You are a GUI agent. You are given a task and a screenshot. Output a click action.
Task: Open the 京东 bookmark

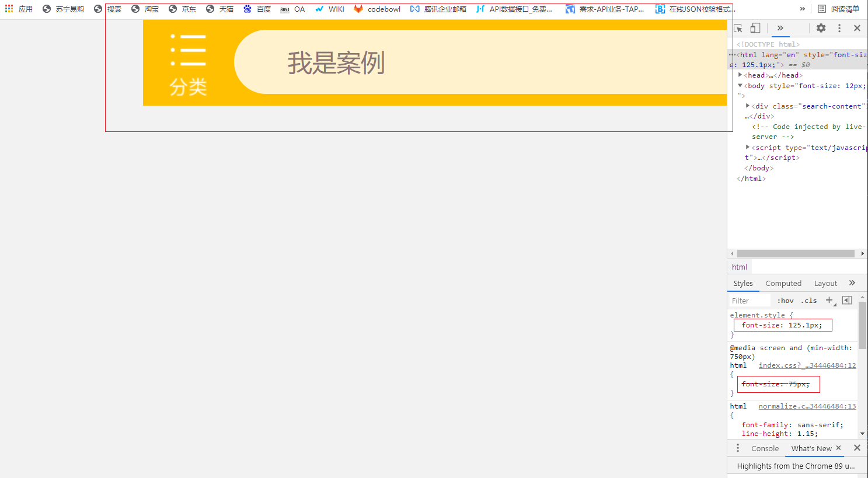(182, 9)
